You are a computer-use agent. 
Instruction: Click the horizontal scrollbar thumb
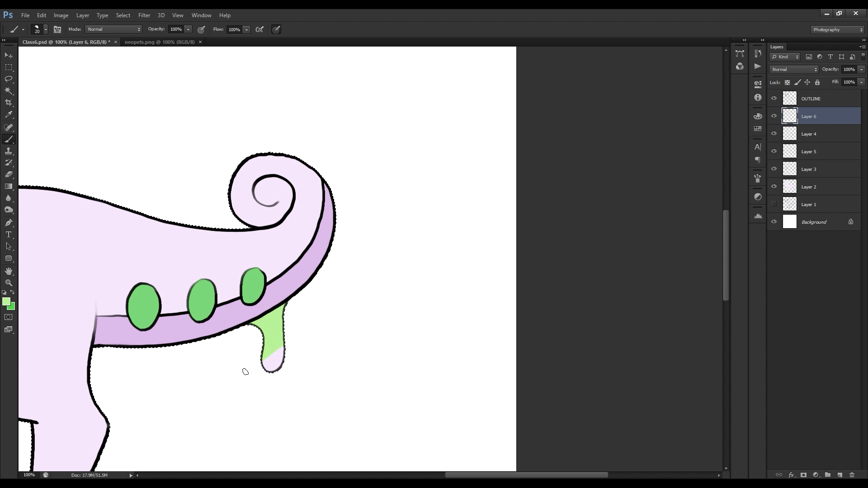526,475
